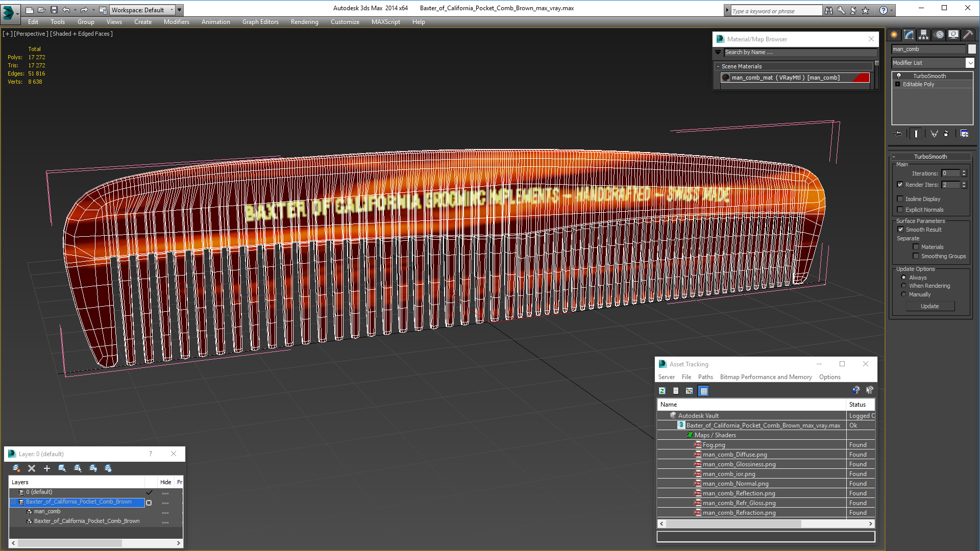
Task: Enable Separate by Materials checkbox
Action: pos(916,247)
